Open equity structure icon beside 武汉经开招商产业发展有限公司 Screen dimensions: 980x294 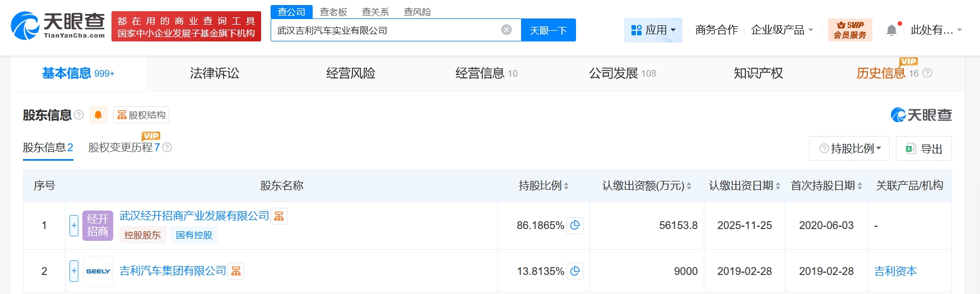279,216
